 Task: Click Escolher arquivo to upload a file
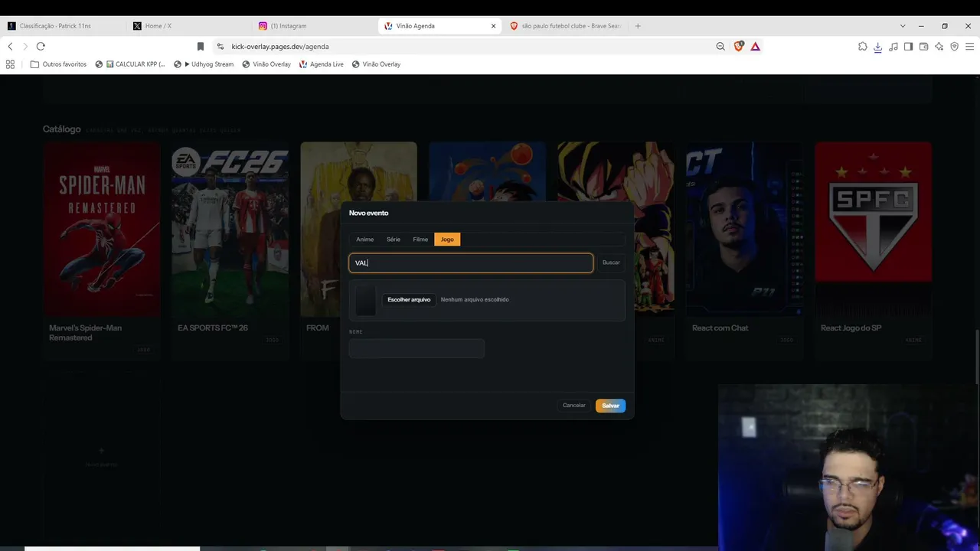[x=409, y=299]
